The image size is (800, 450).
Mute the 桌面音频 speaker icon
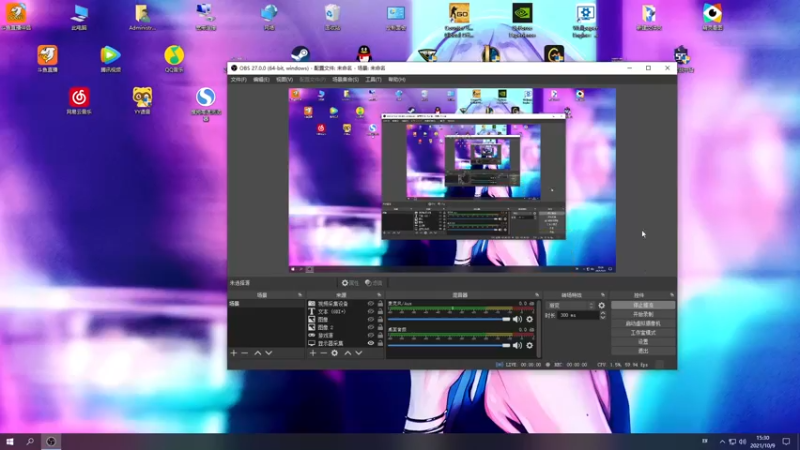517,345
